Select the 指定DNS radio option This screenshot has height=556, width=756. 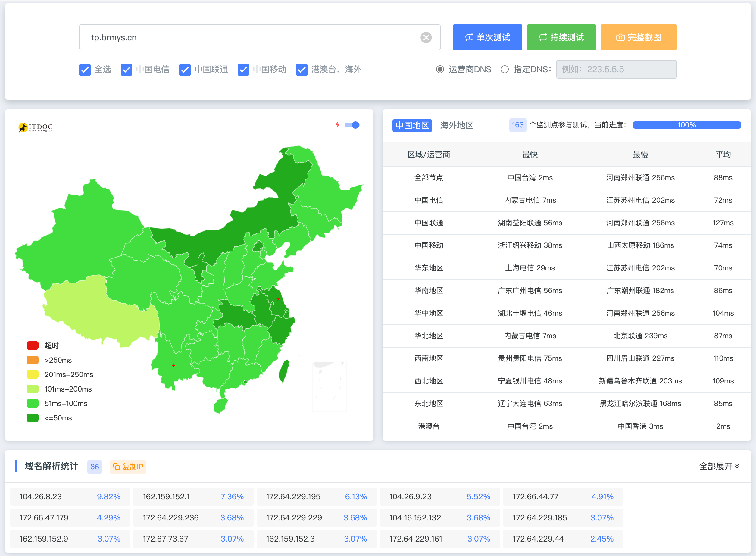pyautogui.click(x=505, y=69)
